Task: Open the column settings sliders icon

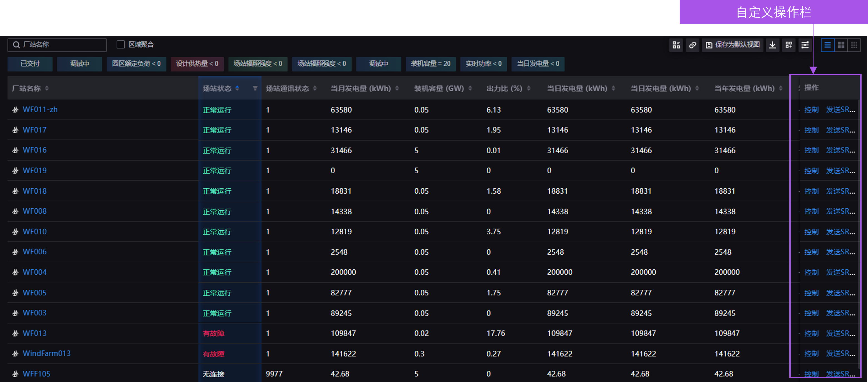Action: tap(805, 45)
